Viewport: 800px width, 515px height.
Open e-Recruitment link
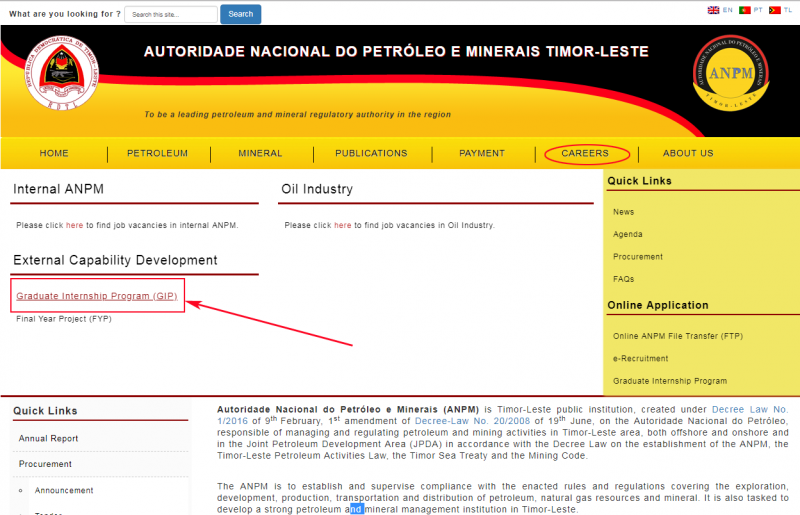(x=640, y=359)
